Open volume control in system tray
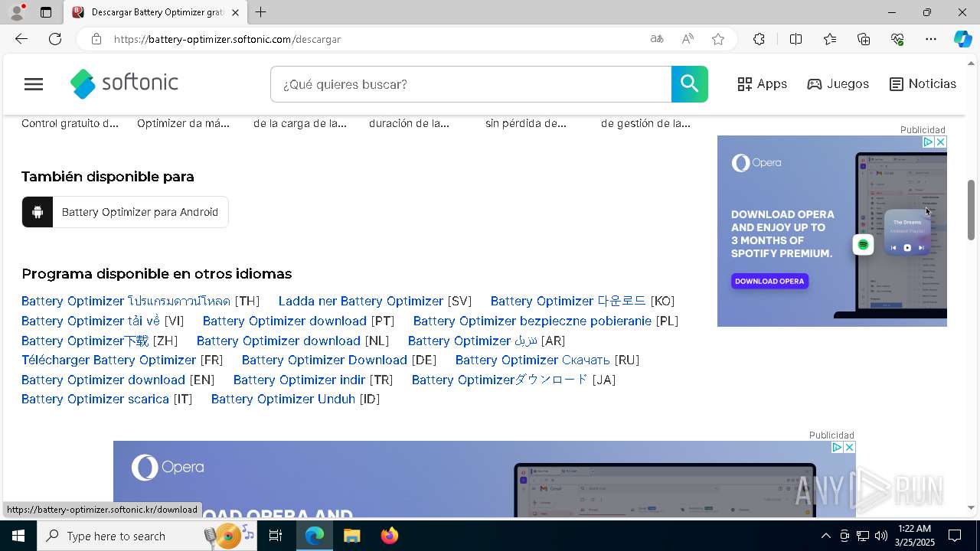 click(881, 536)
